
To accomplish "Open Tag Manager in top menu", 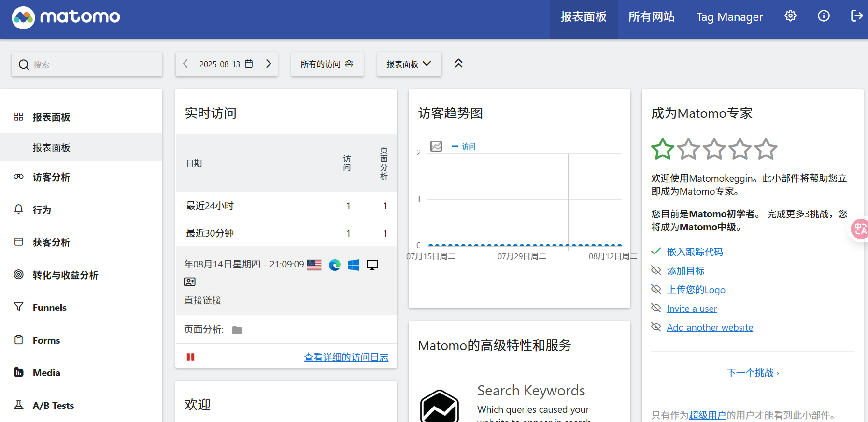I will [729, 17].
